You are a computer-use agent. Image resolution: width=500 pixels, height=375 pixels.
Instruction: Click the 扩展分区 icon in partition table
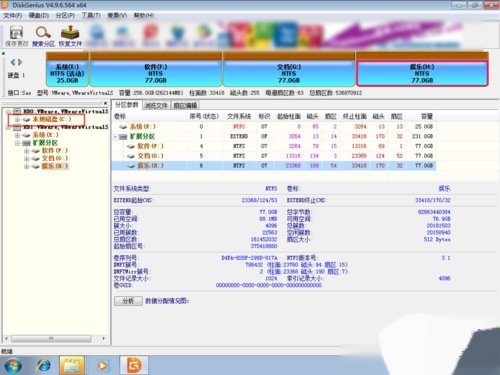123,136
